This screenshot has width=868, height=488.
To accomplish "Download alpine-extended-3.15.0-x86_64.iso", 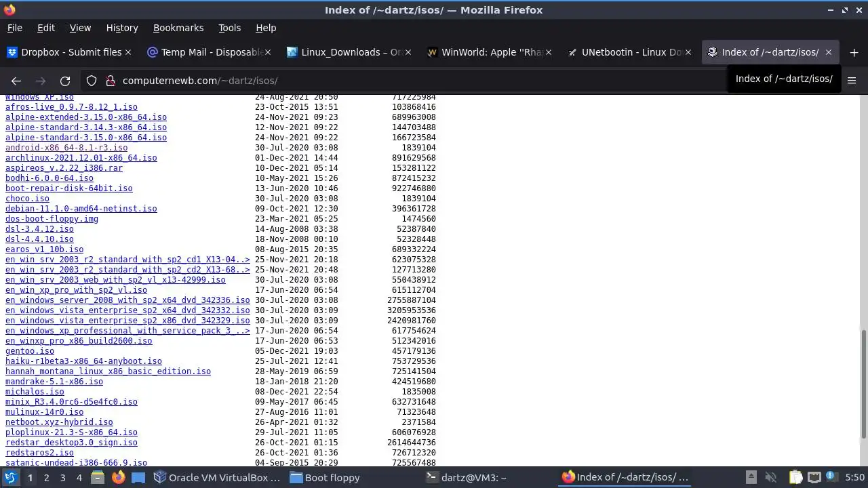I will pos(86,117).
